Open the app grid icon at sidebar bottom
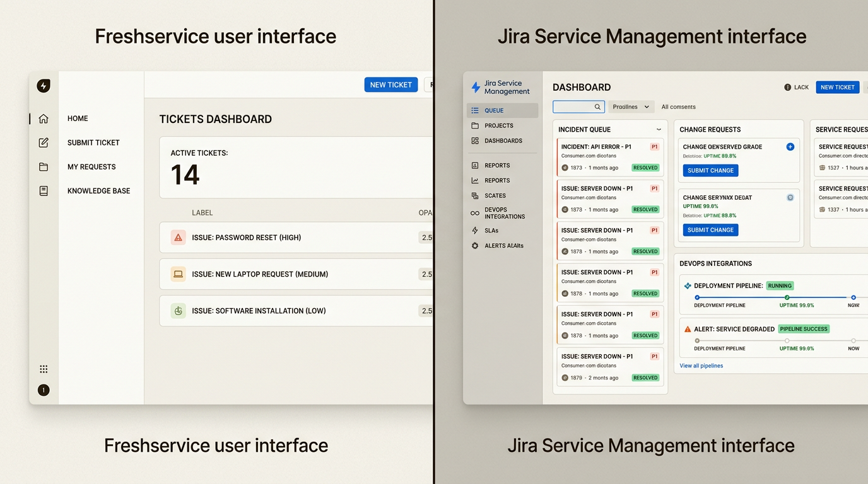 44,369
